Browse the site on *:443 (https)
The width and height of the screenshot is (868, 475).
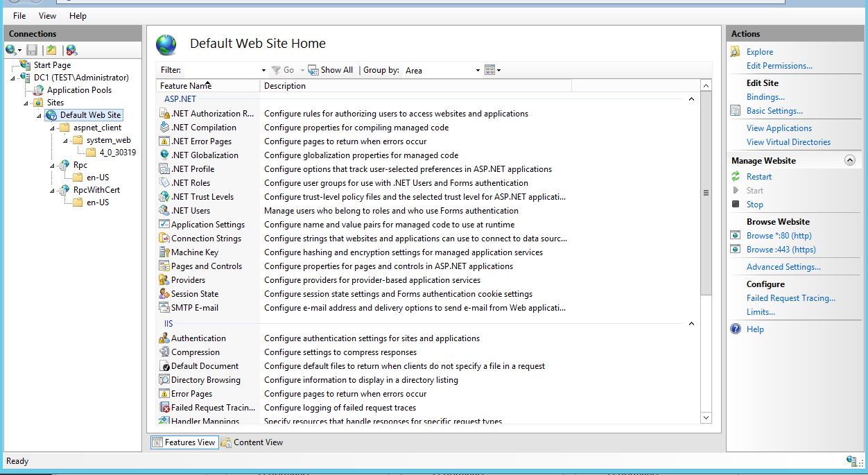pyautogui.click(x=781, y=250)
